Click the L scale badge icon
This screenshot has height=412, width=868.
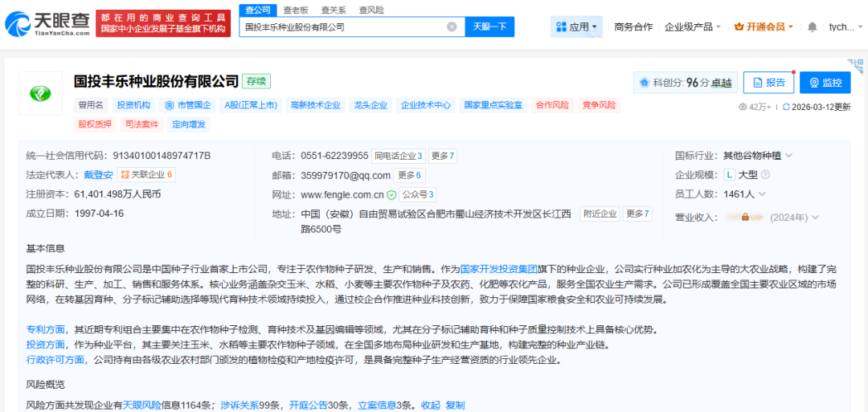[730, 175]
